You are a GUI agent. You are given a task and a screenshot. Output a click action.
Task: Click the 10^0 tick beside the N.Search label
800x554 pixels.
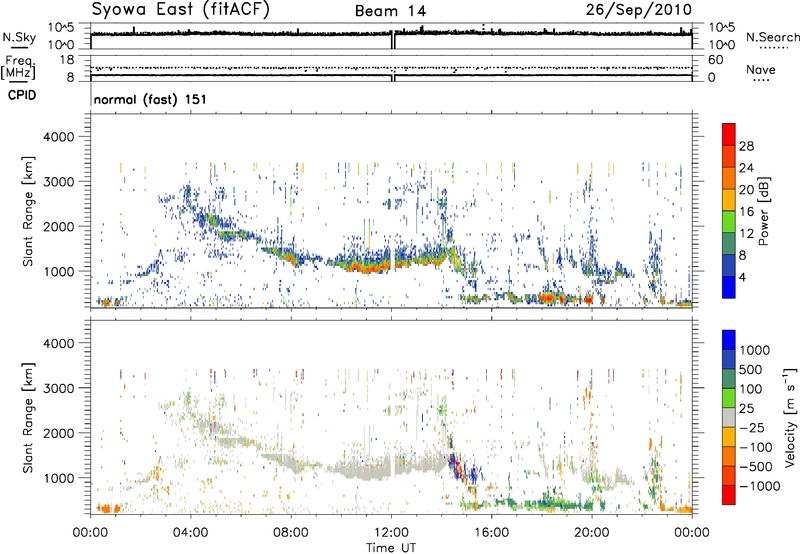721,45
